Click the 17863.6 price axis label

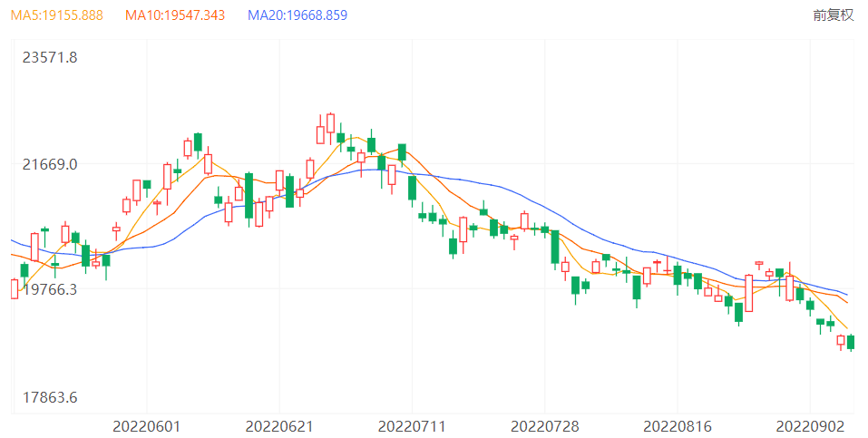50,397
